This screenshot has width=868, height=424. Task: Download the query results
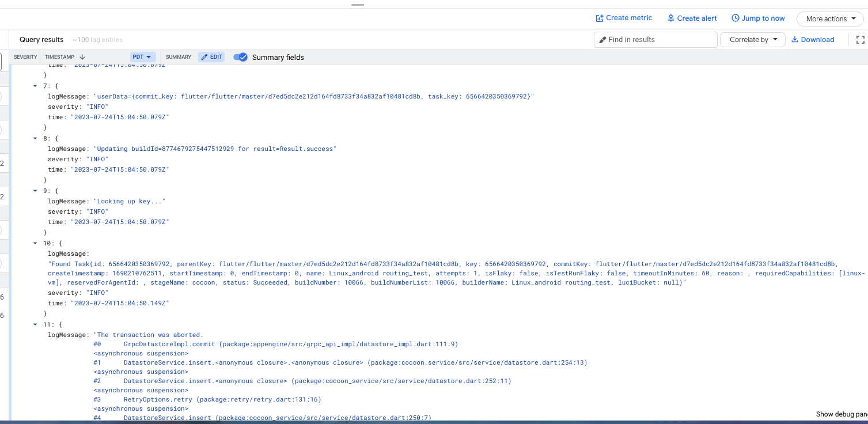click(813, 40)
